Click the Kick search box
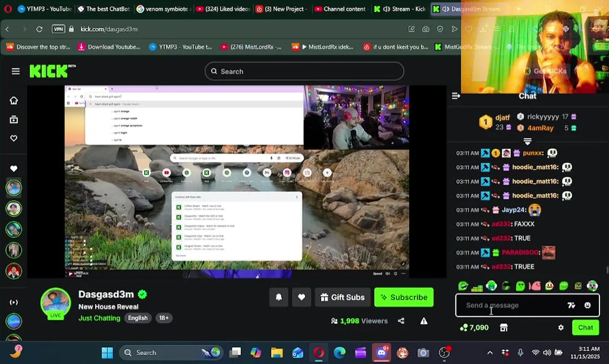609x364 pixels. tap(304, 71)
